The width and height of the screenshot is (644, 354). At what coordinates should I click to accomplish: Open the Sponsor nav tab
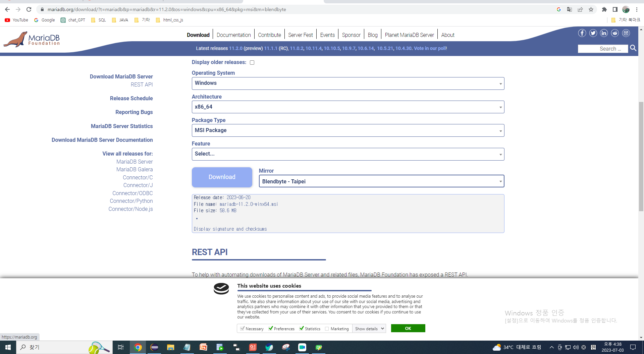point(351,35)
